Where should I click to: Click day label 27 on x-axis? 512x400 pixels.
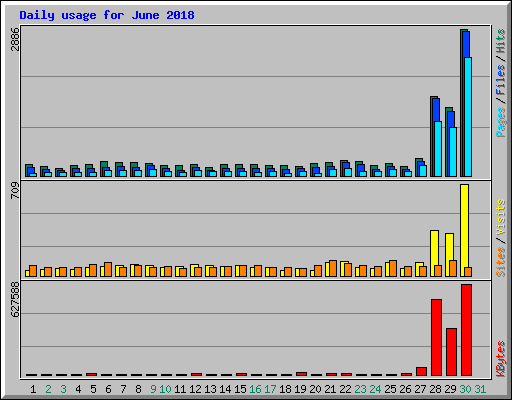tap(420, 389)
